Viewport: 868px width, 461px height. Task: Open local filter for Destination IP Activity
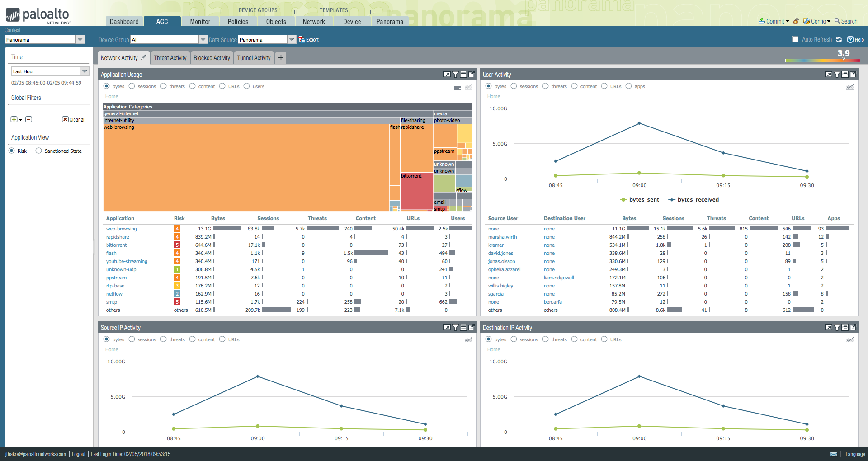point(837,328)
